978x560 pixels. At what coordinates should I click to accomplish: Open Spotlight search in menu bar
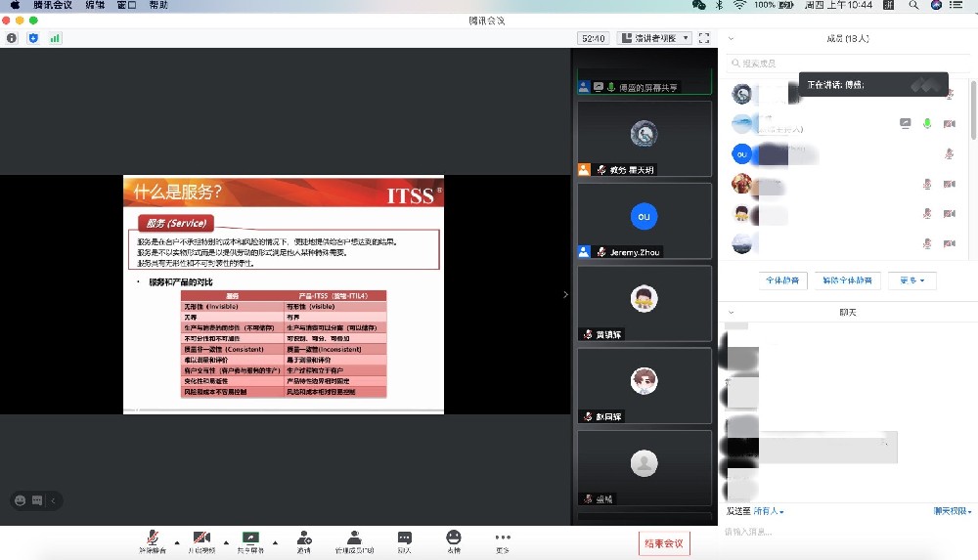tap(913, 5)
